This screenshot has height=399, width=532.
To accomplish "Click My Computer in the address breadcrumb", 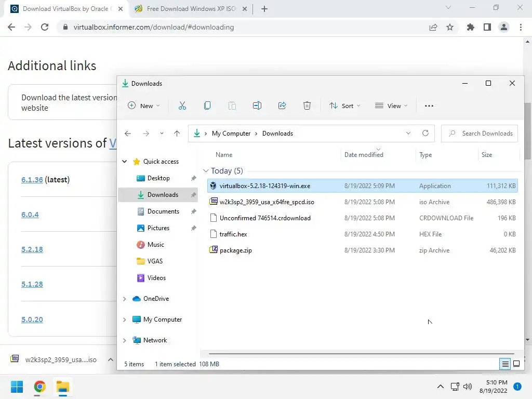I will coord(231,134).
